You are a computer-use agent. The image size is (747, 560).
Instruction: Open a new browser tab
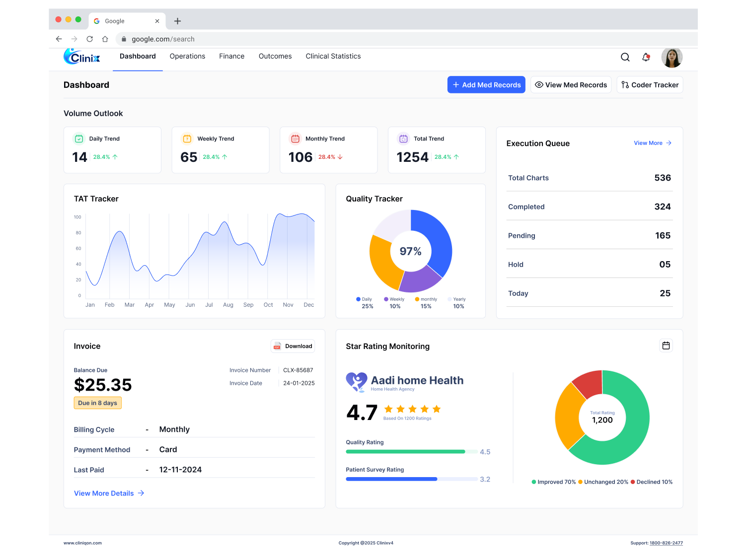click(x=177, y=21)
